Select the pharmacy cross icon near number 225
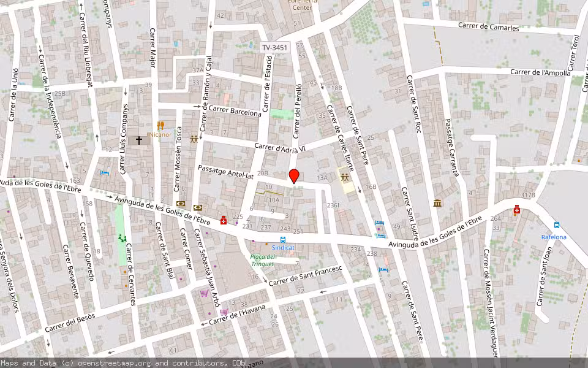The image size is (588, 368). 223,221
